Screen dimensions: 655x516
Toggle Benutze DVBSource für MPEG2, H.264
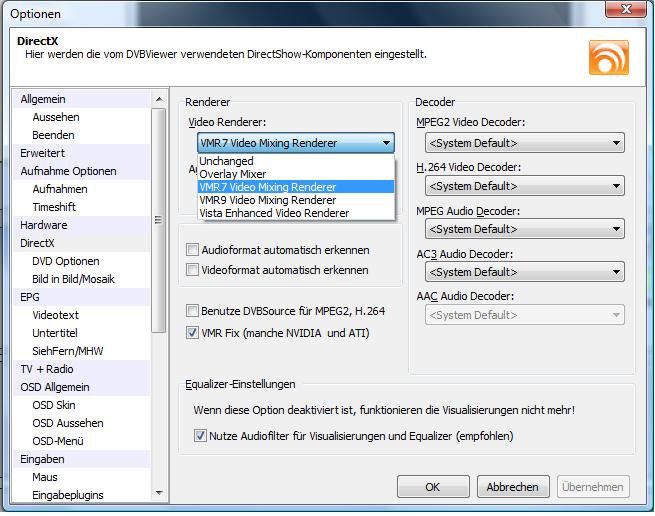[193, 311]
